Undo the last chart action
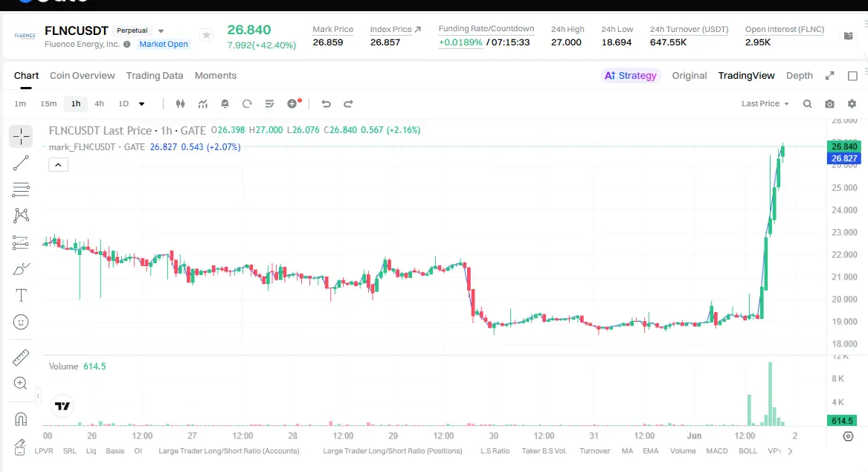 tap(326, 103)
